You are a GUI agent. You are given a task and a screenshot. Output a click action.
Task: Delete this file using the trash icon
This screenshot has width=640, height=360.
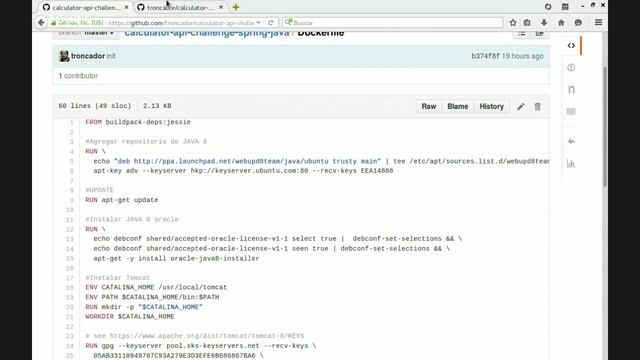coord(538,107)
